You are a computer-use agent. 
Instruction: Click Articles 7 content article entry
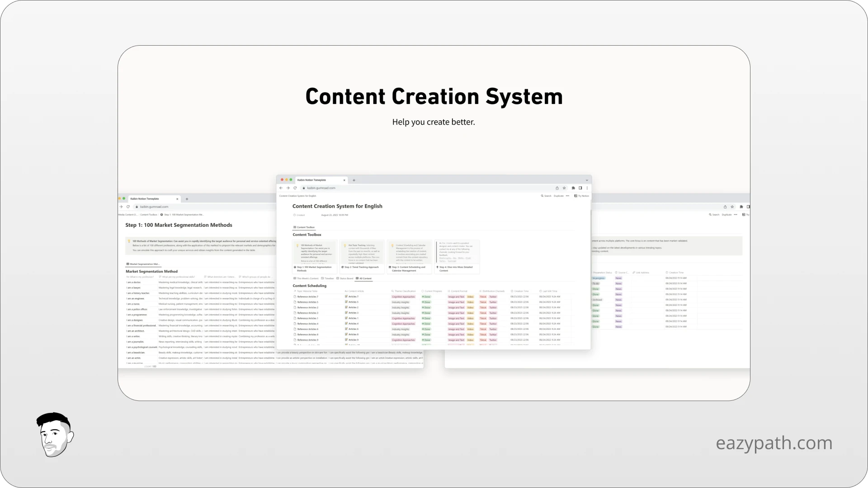pos(352,297)
